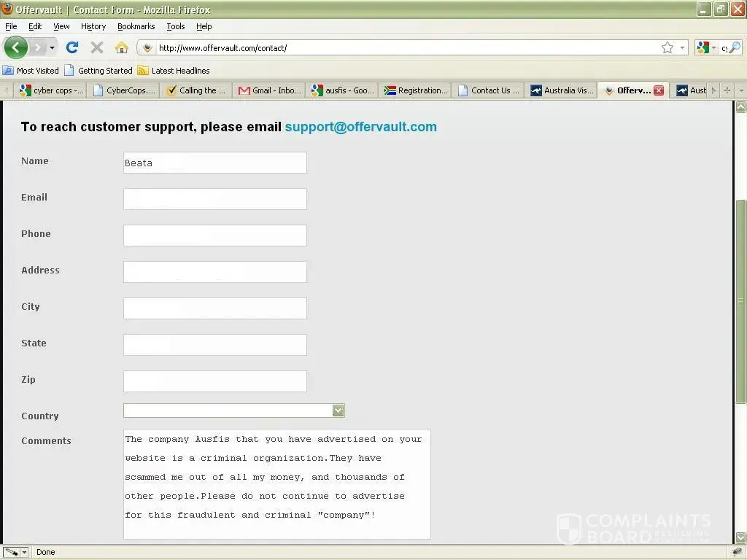The height and width of the screenshot is (560, 747).
Task: Open the Bookmarks menu
Action: coord(136,26)
